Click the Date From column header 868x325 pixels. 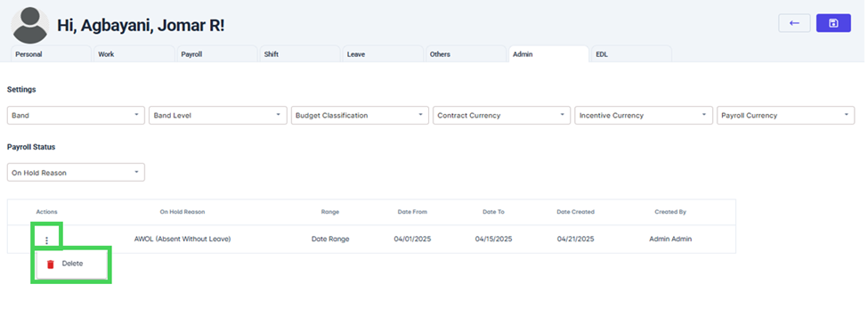click(412, 212)
